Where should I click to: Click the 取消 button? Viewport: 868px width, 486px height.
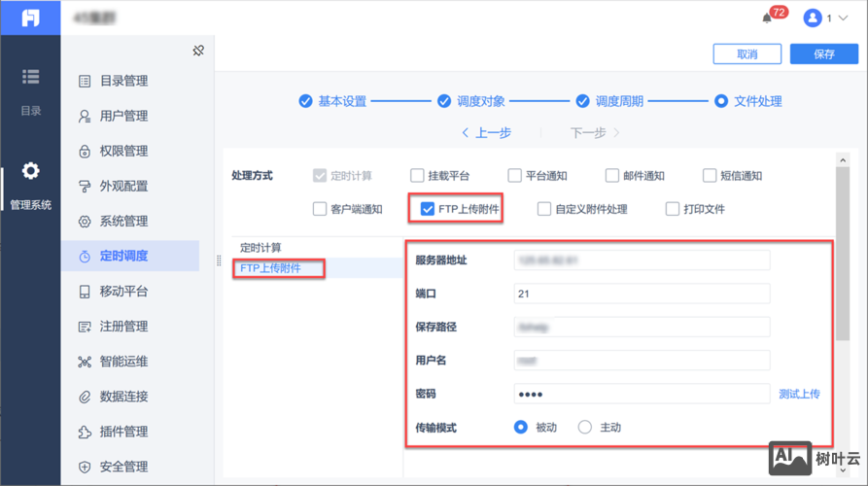746,54
